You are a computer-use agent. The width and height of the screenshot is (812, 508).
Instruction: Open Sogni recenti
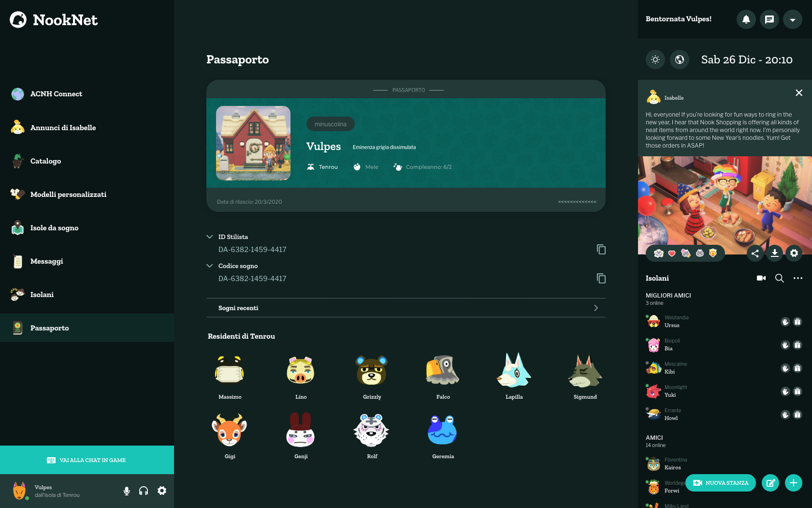point(406,308)
